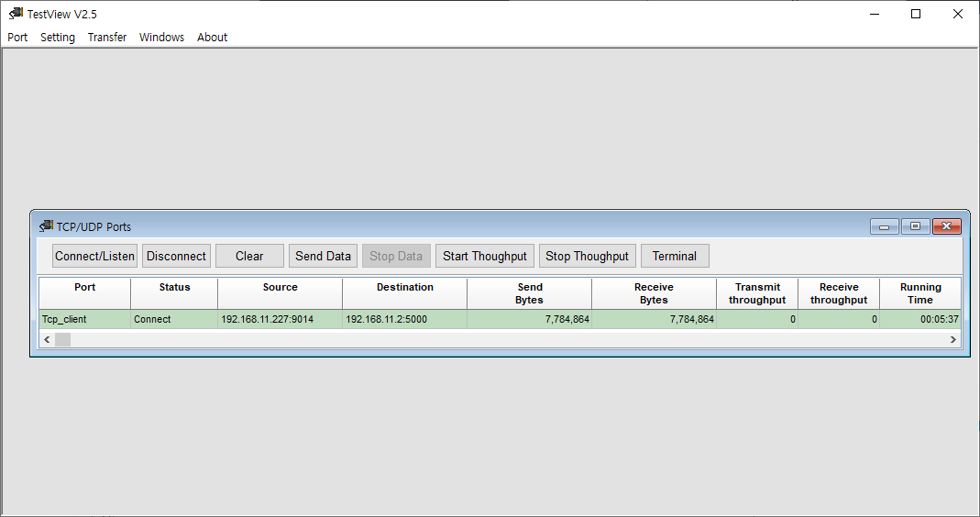Maximize the TestView main window
Image resolution: width=980 pixels, height=517 pixels.
click(916, 14)
